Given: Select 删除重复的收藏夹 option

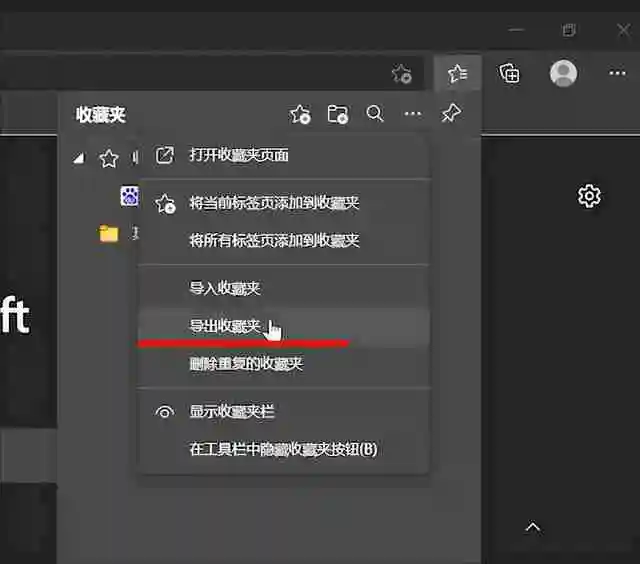Looking at the screenshot, I should pyautogui.click(x=283, y=363).
